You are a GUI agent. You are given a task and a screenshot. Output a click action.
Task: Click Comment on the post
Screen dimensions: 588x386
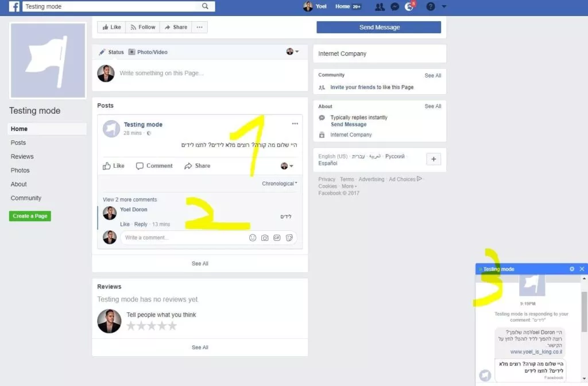(154, 166)
